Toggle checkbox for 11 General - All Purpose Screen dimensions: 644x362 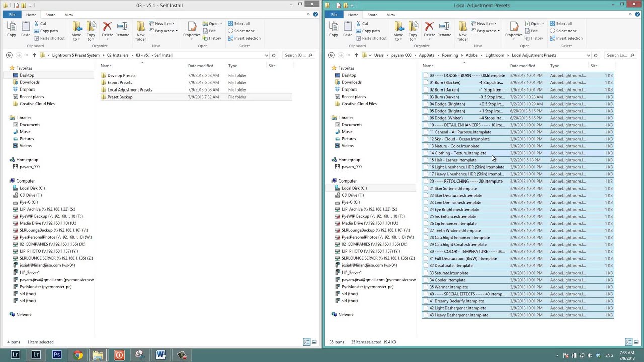coord(426,132)
